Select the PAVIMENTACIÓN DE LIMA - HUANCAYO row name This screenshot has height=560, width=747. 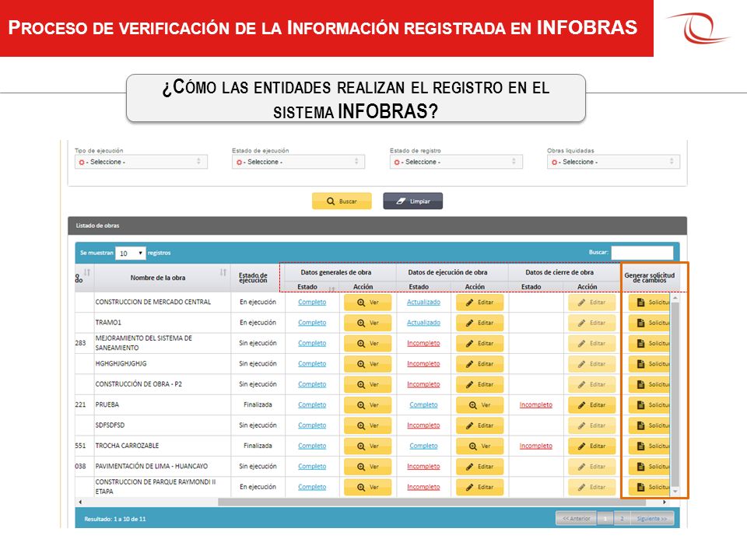[x=152, y=466]
